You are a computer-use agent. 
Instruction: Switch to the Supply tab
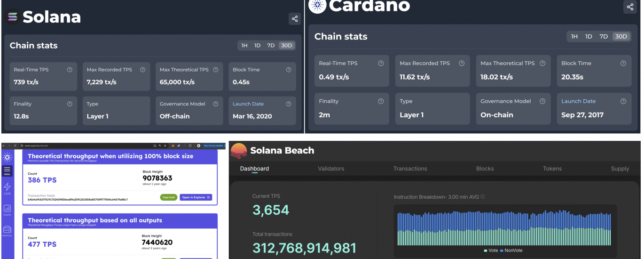click(x=620, y=169)
